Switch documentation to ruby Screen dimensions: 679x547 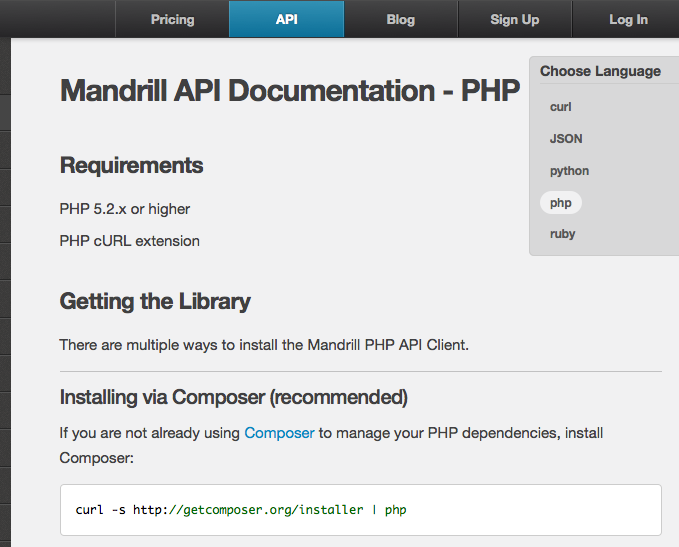[x=563, y=234]
